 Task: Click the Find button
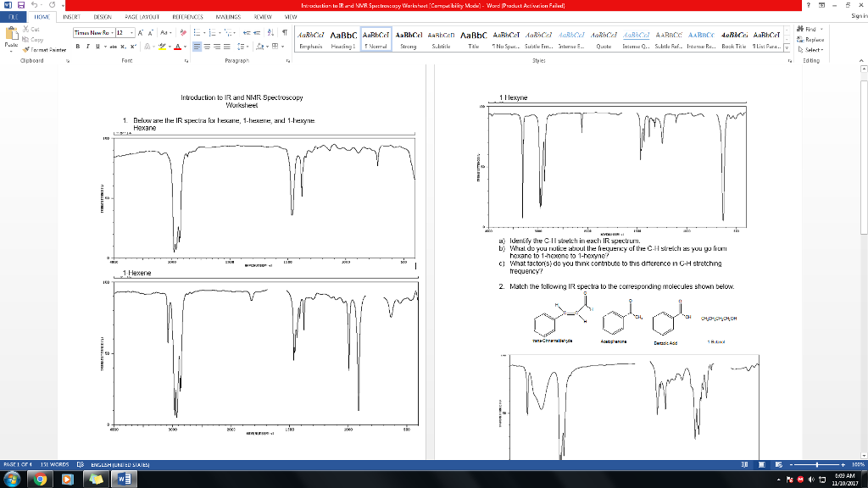click(x=810, y=29)
